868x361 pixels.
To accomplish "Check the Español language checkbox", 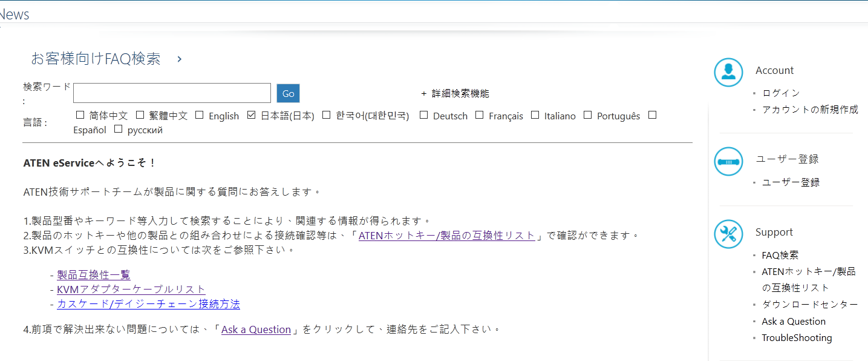I will click(652, 114).
